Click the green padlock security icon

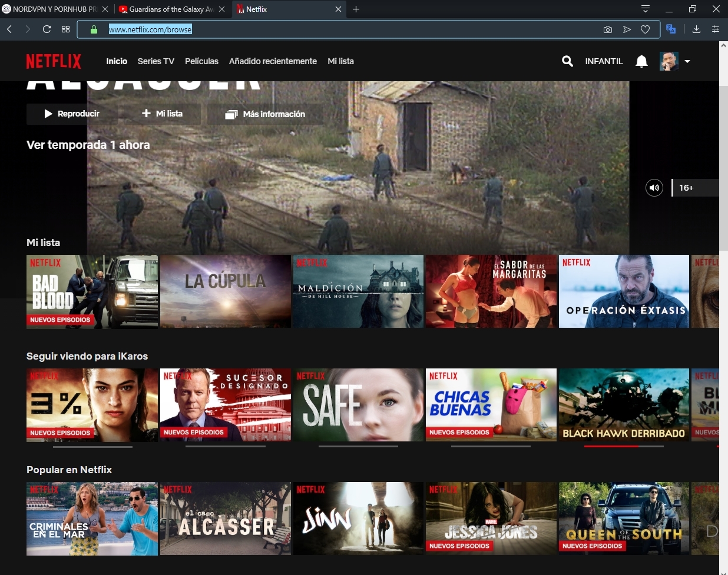coord(94,29)
